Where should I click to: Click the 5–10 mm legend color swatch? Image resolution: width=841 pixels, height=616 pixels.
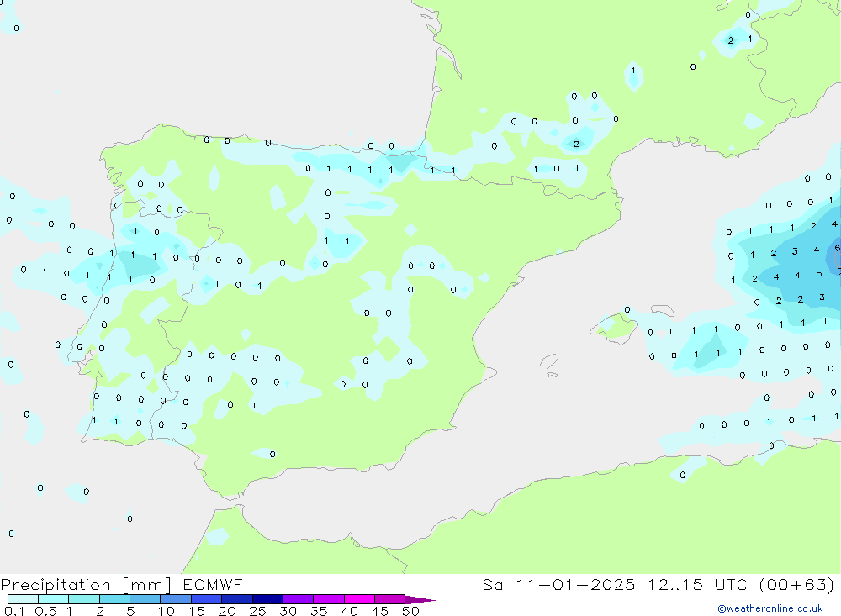145,600
